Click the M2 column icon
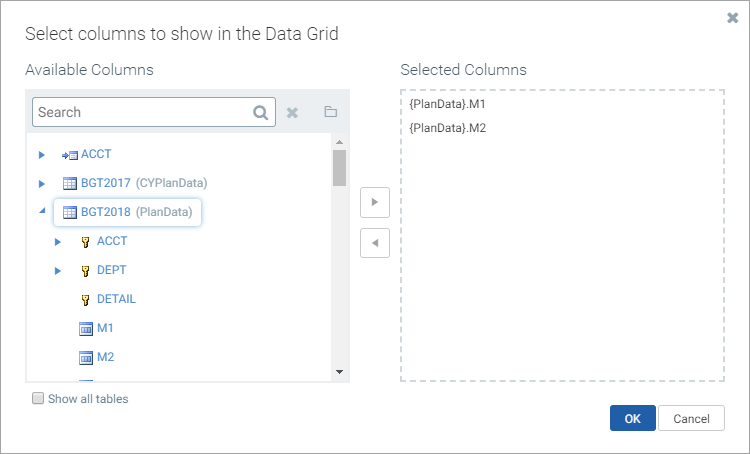 coord(86,357)
